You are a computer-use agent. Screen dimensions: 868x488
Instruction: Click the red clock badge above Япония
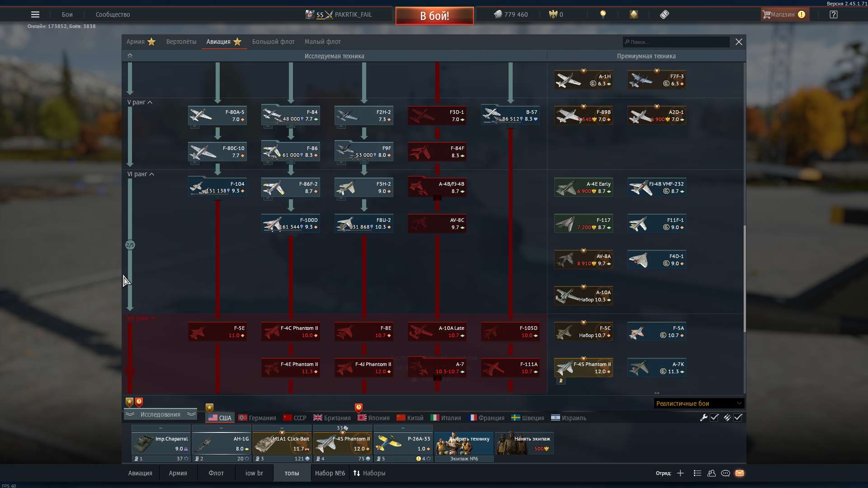point(359,408)
